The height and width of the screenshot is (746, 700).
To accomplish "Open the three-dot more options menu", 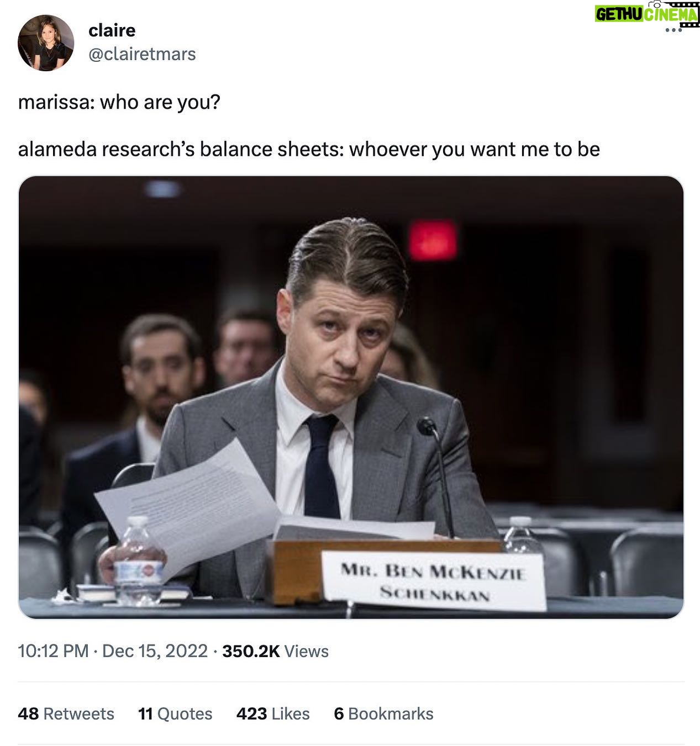I will point(673,30).
